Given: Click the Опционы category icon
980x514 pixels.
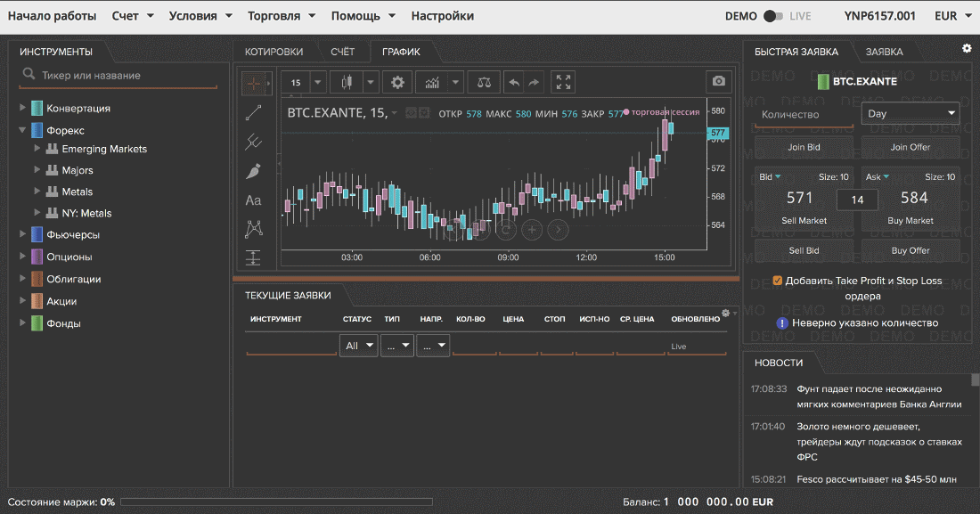Looking at the screenshot, I should pyautogui.click(x=37, y=257).
